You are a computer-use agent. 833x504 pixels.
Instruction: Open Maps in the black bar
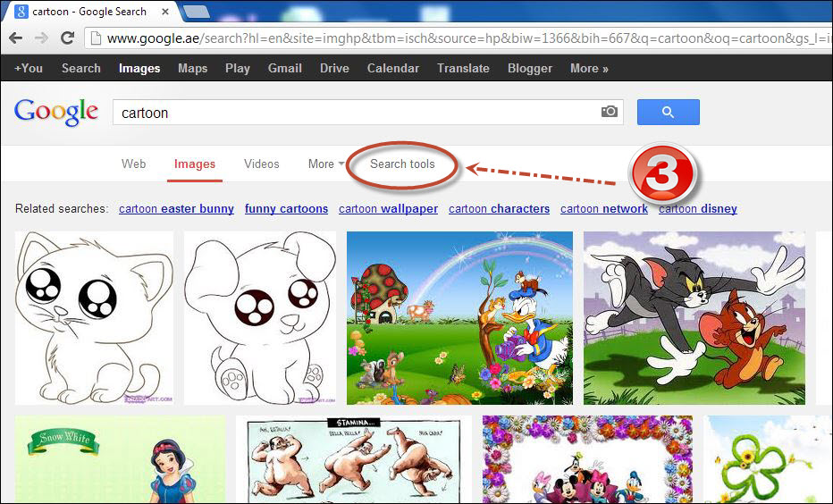193,68
